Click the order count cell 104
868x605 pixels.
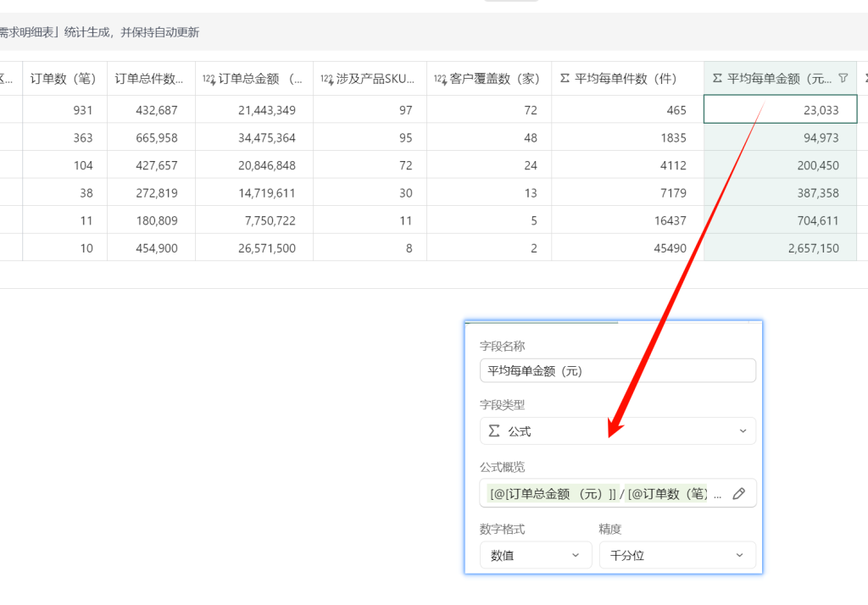click(x=64, y=165)
